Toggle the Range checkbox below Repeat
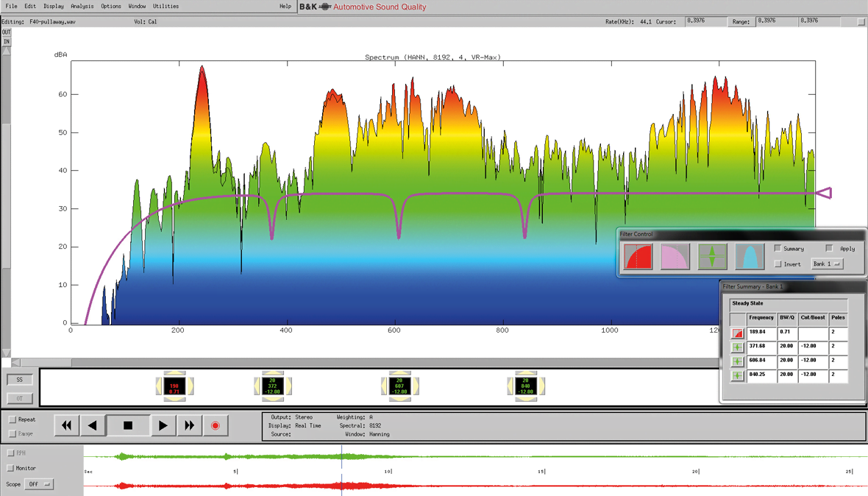The height and width of the screenshot is (496, 868). click(x=13, y=433)
